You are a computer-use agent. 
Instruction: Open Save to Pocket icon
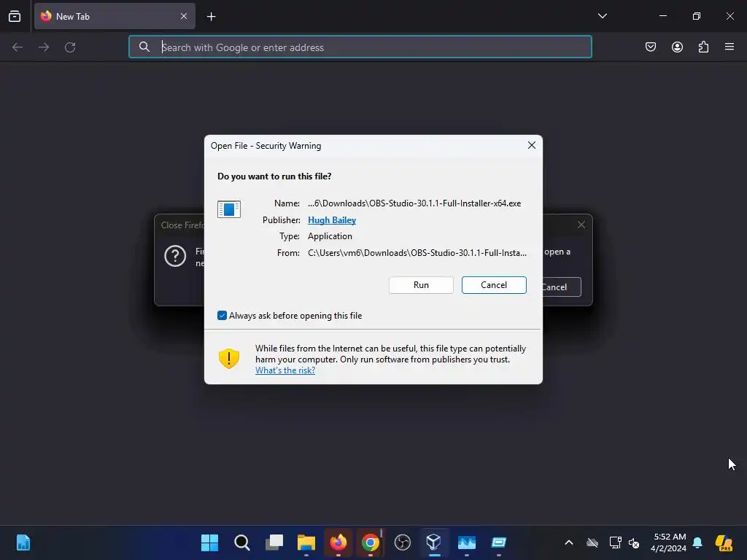651,47
